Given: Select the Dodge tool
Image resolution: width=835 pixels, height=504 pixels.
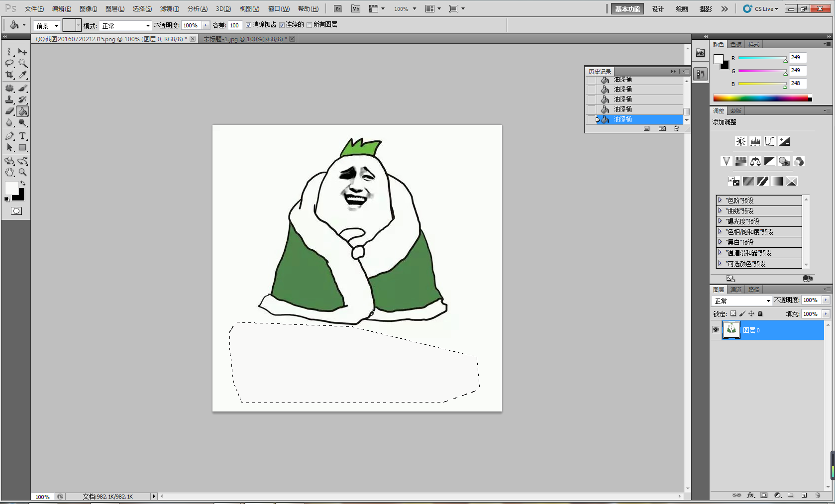Looking at the screenshot, I should point(22,122).
